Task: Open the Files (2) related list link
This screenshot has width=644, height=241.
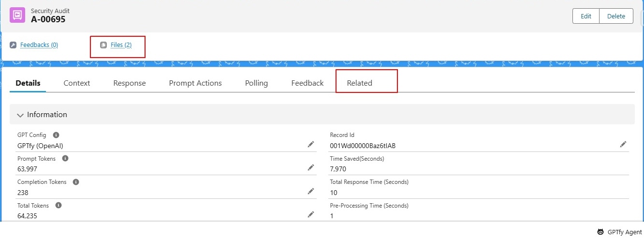Action: [x=121, y=45]
